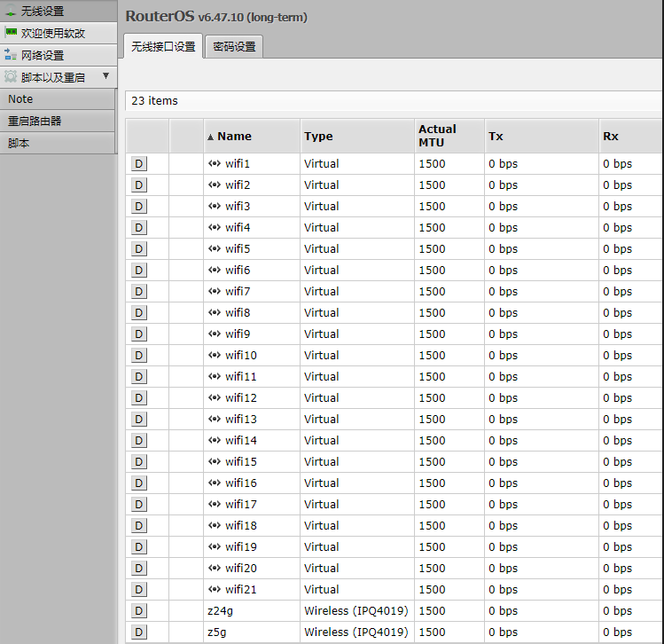
Task: Click the interface icon beside wifi21
Action: [215, 590]
